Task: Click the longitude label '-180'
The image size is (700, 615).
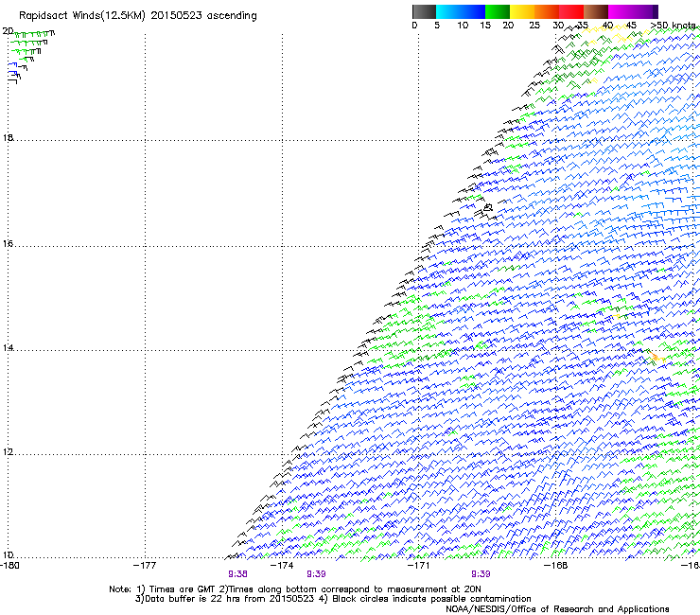Action: coord(9,565)
